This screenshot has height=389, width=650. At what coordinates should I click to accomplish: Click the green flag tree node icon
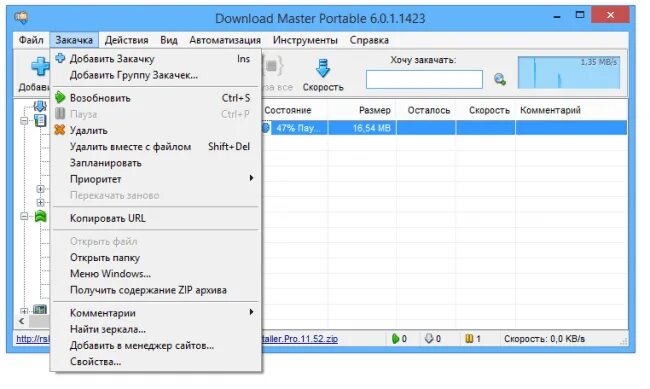40,216
